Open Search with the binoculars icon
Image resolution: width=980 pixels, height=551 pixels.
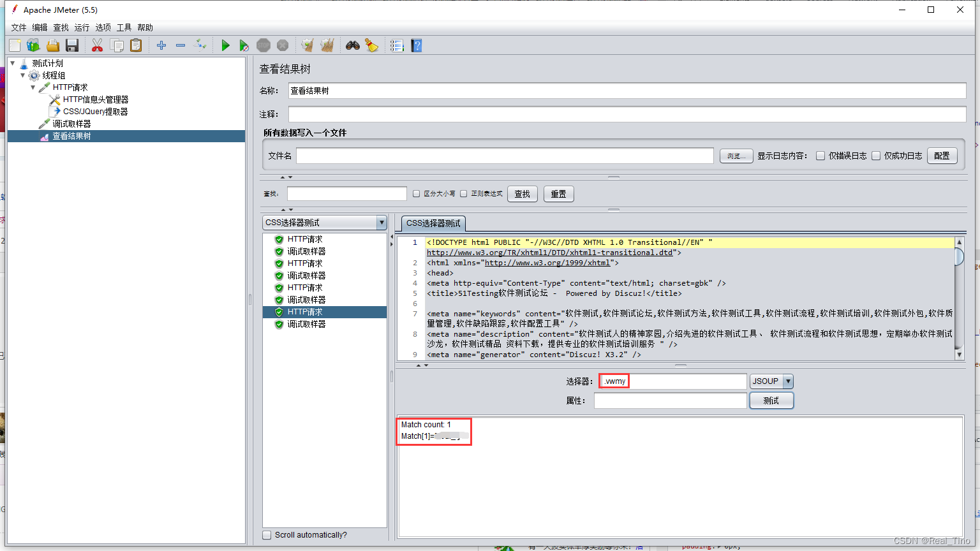coord(353,45)
